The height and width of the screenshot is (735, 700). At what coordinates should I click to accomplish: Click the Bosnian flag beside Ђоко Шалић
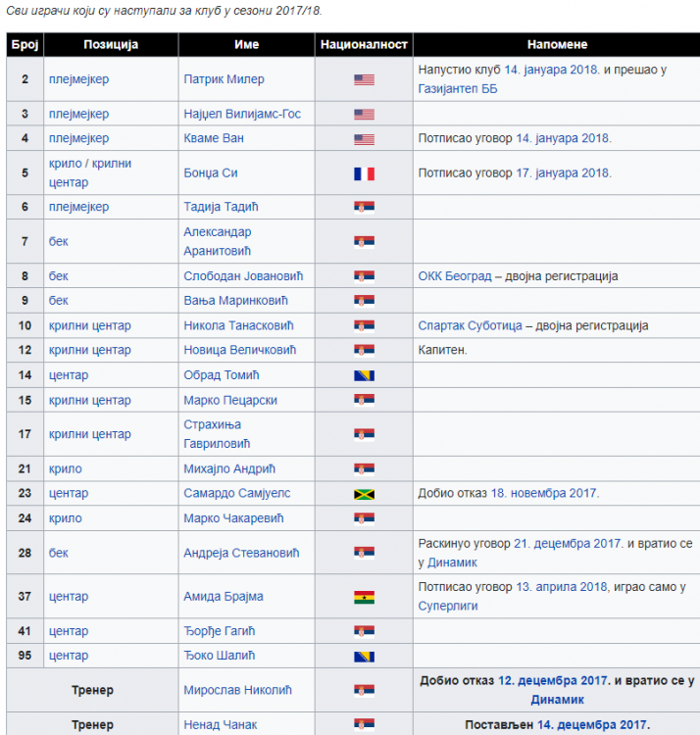click(364, 656)
